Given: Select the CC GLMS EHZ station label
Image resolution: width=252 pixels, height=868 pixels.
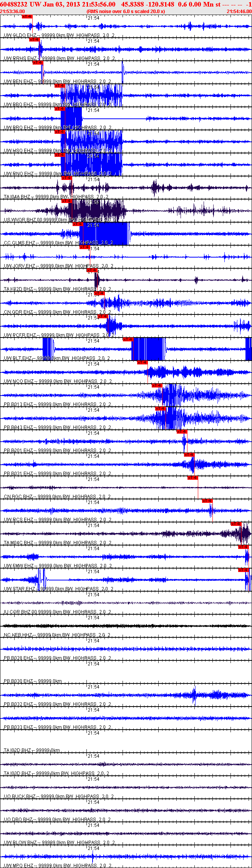Looking at the screenshot, I should [x=59, y=243].
